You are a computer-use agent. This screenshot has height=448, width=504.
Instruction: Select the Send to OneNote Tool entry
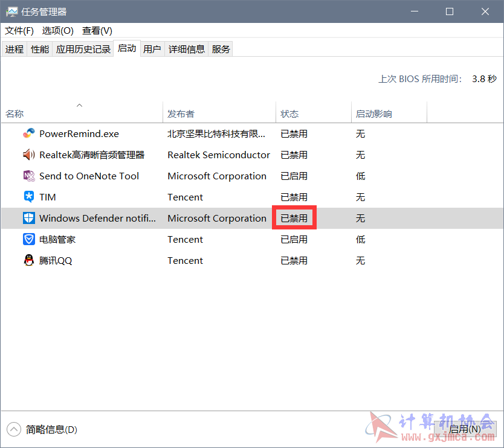pyautogui.click(x=89, y=176)
